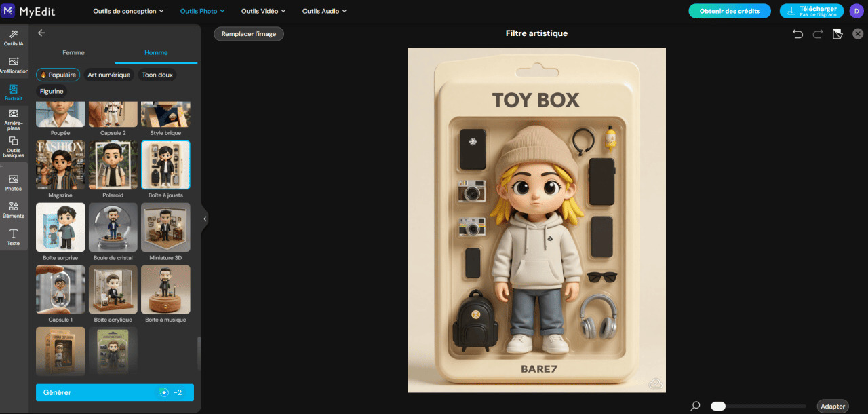The width and height of the screenshot is (868, 414).
Task: Click the styles list scrollbar
Action: (199, 353)
